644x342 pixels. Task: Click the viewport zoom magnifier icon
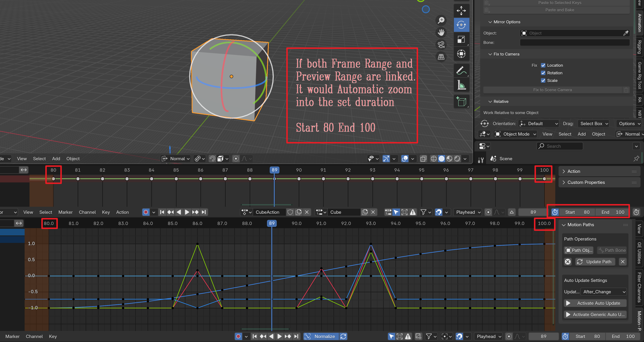point(441,20)
